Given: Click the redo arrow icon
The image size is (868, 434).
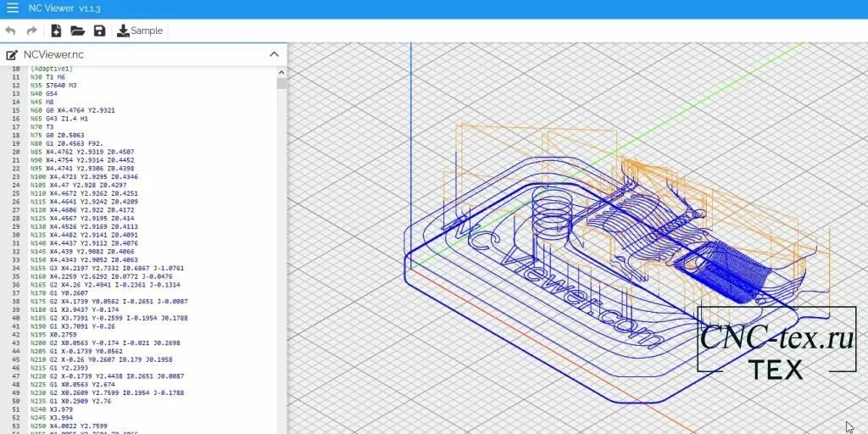Looking at the screenshot, I should [32, 31].
